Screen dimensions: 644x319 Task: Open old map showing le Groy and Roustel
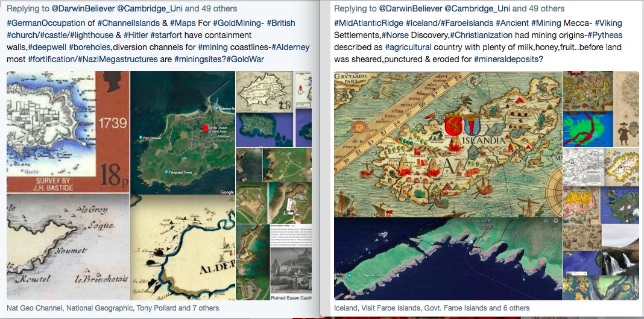click(x=68, y=247)
